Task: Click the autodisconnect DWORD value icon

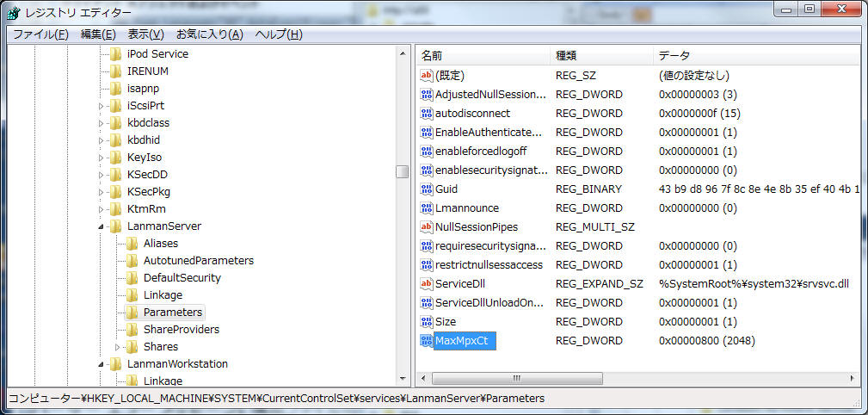Action: tap(426, 114)
